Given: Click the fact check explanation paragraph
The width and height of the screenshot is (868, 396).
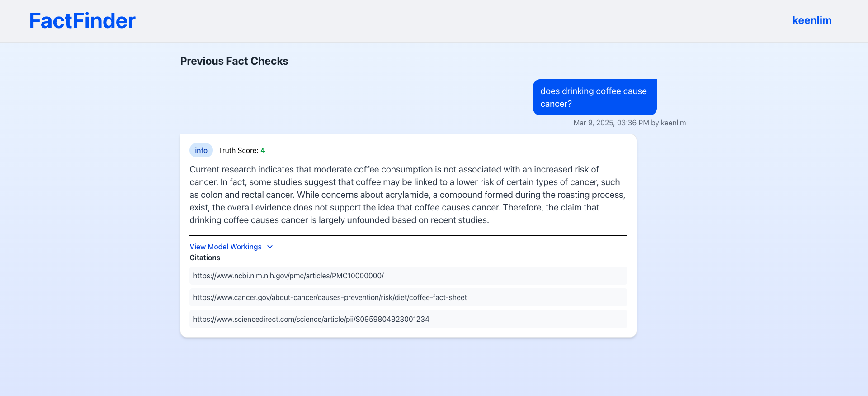Looking at the screenshot, I should click(408, 195).
